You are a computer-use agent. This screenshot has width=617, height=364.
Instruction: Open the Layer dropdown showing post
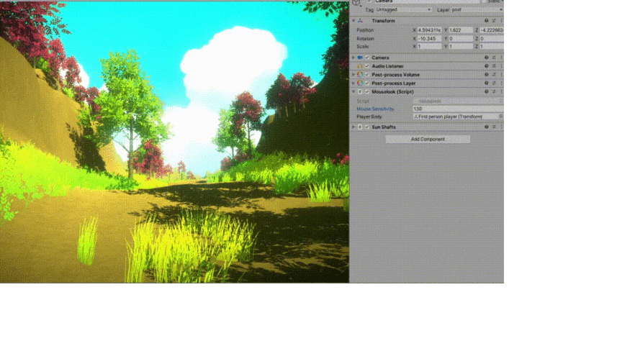(477, 9)
